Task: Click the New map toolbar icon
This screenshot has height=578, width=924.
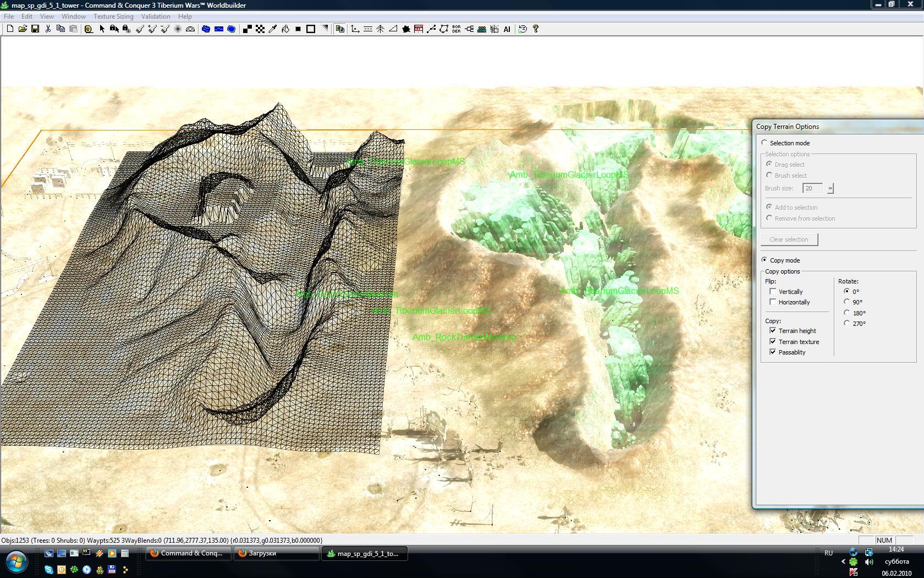Action: pos(10,29)
